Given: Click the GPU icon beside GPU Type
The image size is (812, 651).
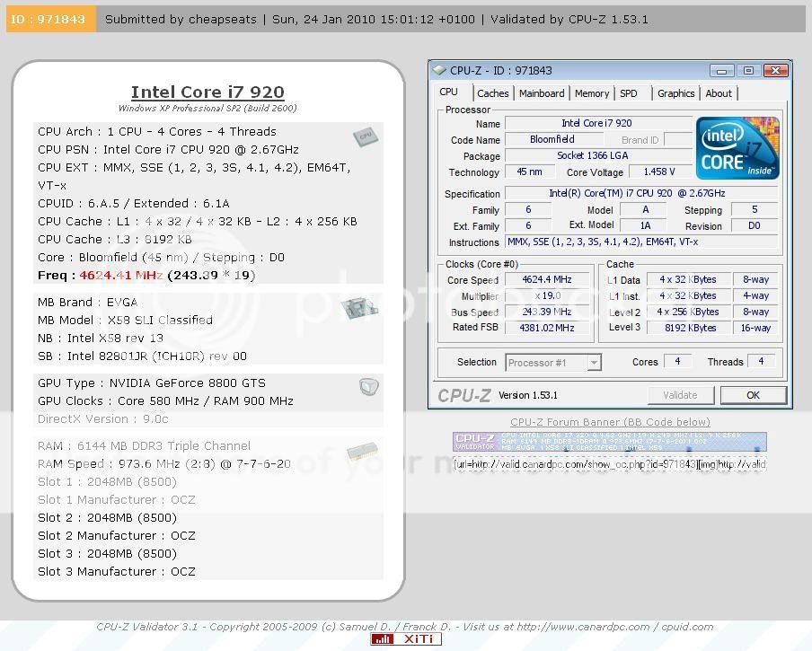Looking at the screenshot, I should click(368, 387).
